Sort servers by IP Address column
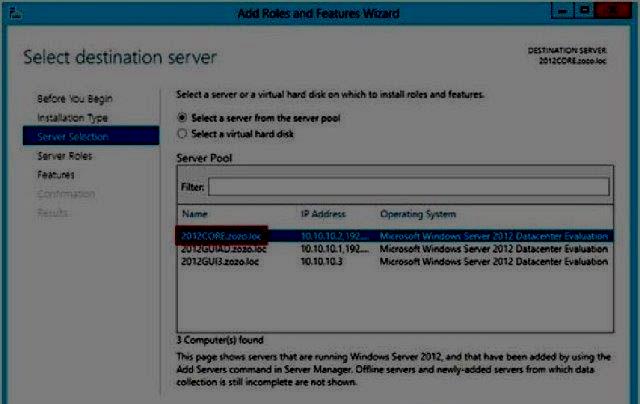This screenshot has height=404, width=640. click(x=323, y=214)
